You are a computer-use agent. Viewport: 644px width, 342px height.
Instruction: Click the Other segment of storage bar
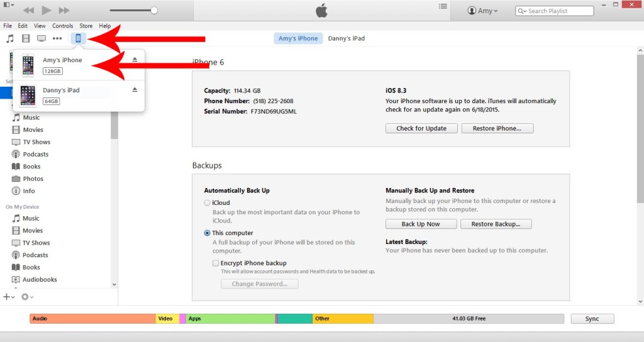pos(343,319)
